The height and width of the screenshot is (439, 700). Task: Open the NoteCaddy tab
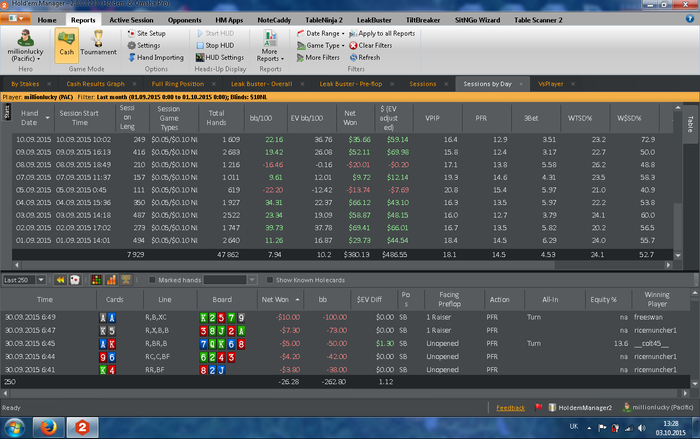tap(274, 20)
